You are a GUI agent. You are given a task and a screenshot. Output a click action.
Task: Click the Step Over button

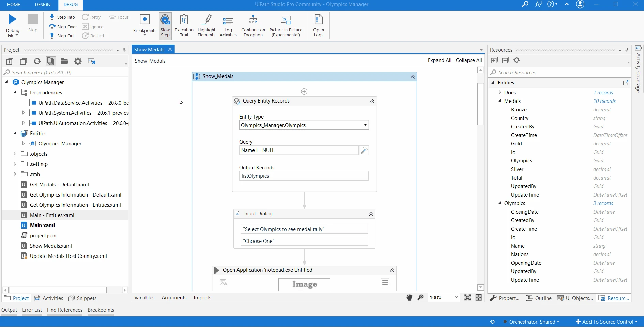pyautogui.click(x=63, y=27)
